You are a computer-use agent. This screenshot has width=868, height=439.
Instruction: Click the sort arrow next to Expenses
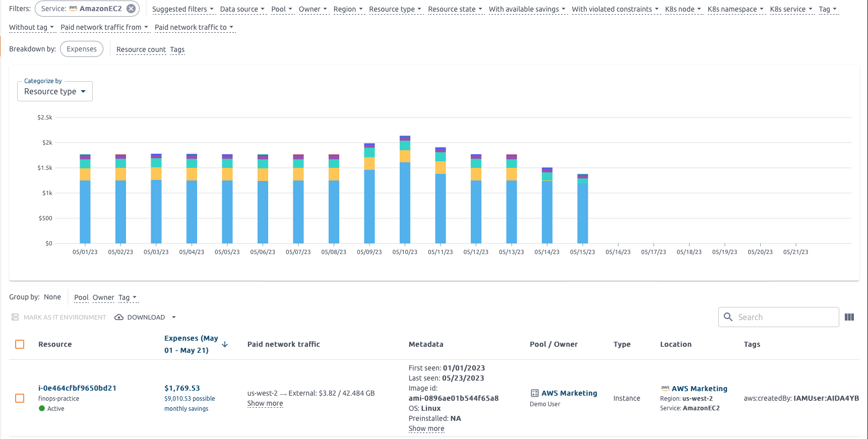pyautogui.click(x=225, y=344)
